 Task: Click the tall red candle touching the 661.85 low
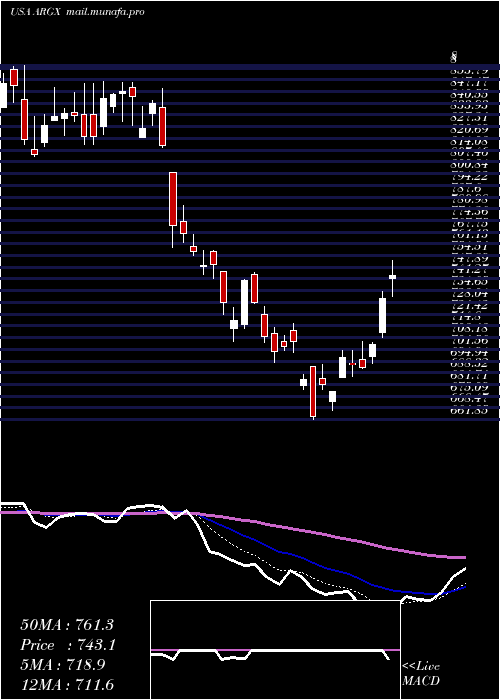coord(313,392)
